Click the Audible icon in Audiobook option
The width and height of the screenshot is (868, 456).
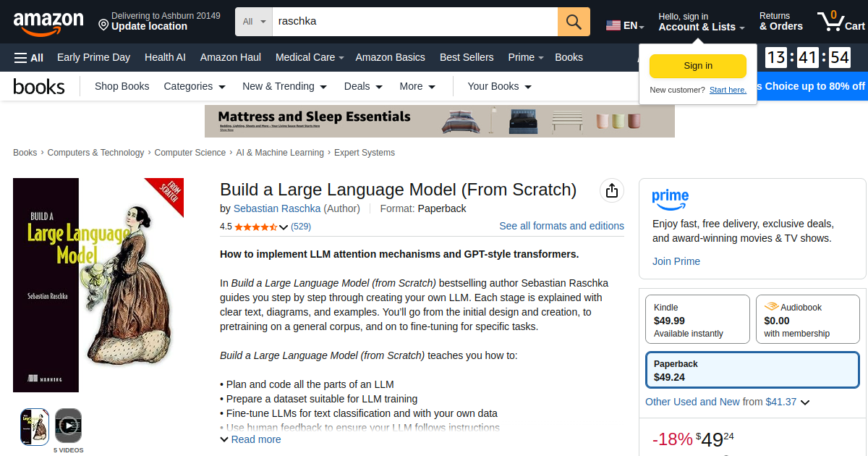pyautogui.click(x=771, y=307)
